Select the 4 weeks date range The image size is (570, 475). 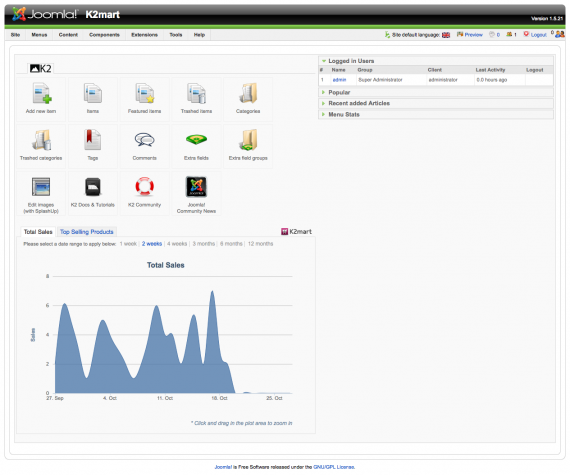[177, 244]
